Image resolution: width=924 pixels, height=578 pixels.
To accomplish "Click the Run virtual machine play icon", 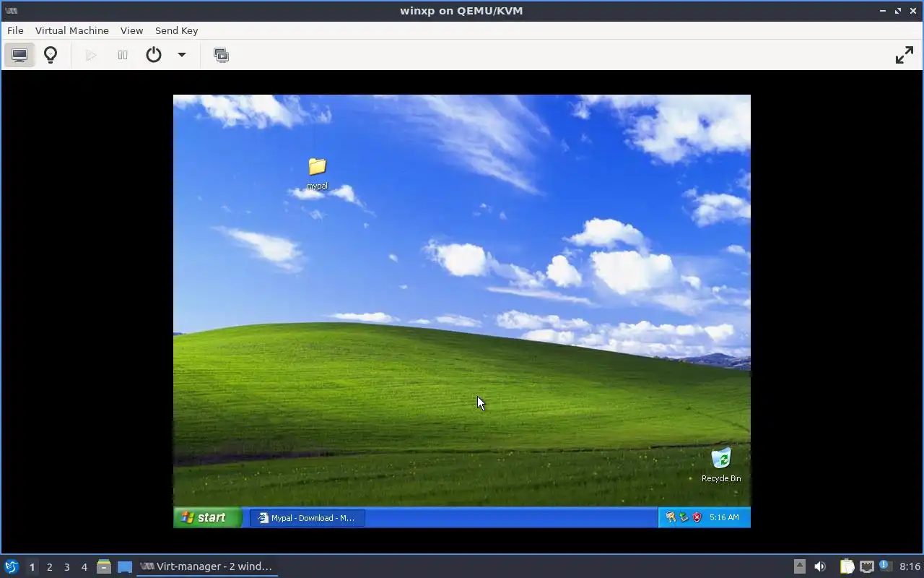I will 91,55.
